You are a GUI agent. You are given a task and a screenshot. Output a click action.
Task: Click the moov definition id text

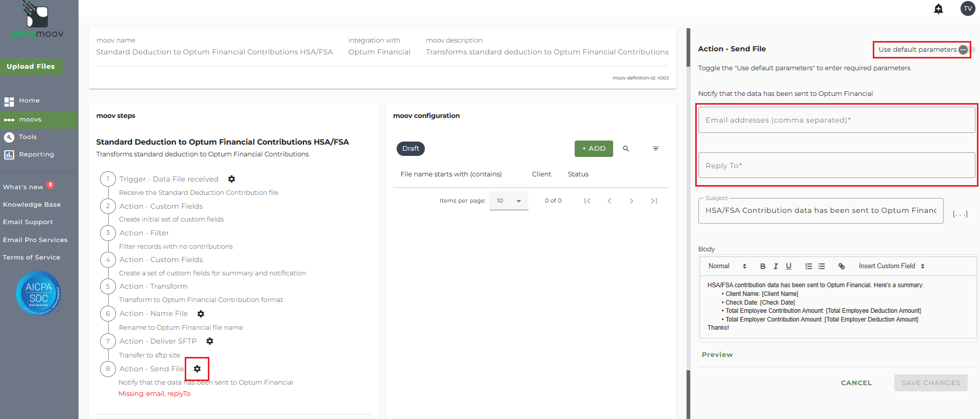tap(640, 78)
